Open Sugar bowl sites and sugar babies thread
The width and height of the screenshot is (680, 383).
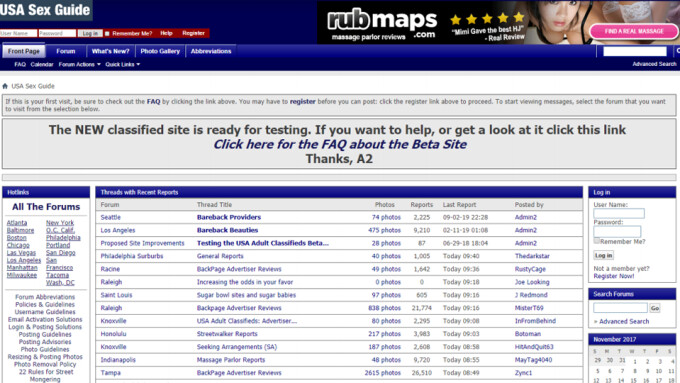(246, 295)
